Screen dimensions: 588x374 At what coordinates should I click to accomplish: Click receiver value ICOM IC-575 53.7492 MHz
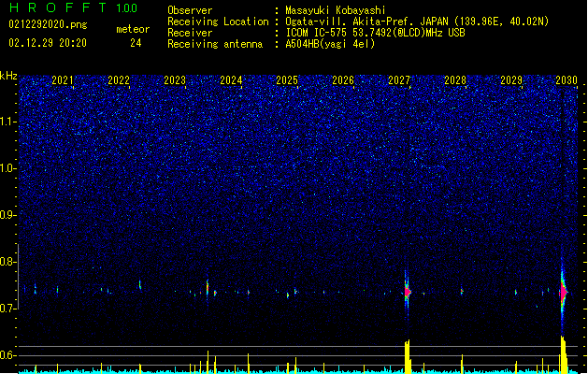click(x=375, y=33)
